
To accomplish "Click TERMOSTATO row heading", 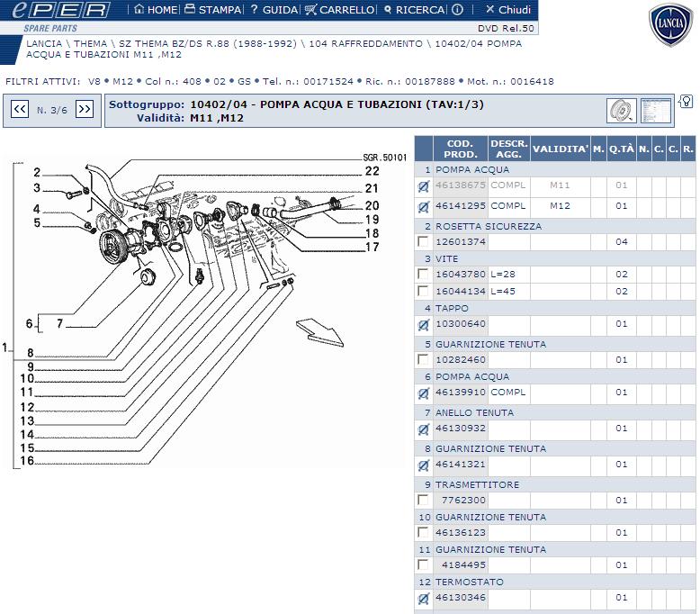I will click(x=469, y=582).
